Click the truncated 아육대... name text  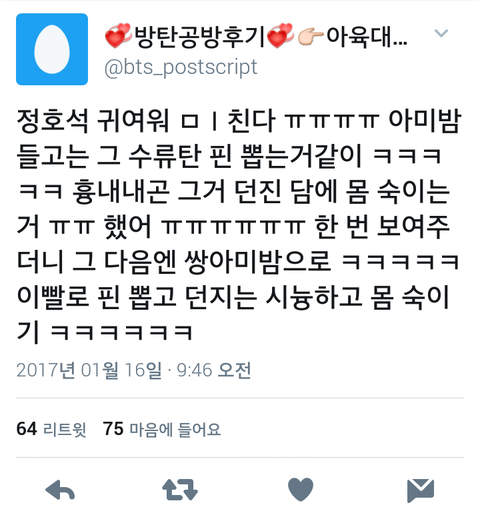pos(367,36)
